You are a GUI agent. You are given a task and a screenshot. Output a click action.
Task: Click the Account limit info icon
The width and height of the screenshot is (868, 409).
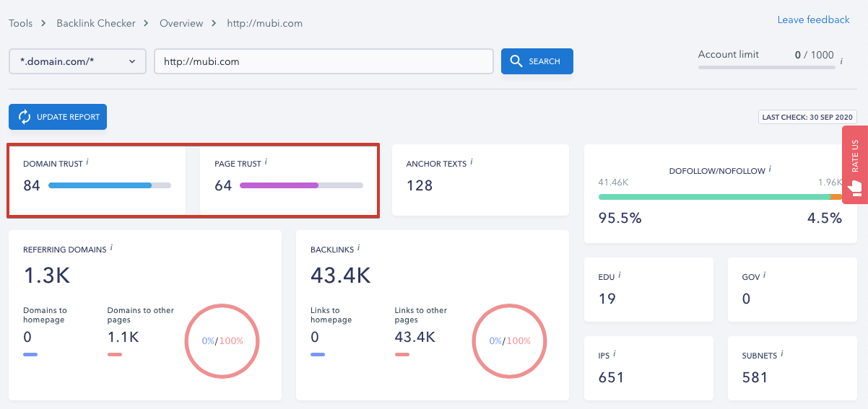click(x=841, y=62)
